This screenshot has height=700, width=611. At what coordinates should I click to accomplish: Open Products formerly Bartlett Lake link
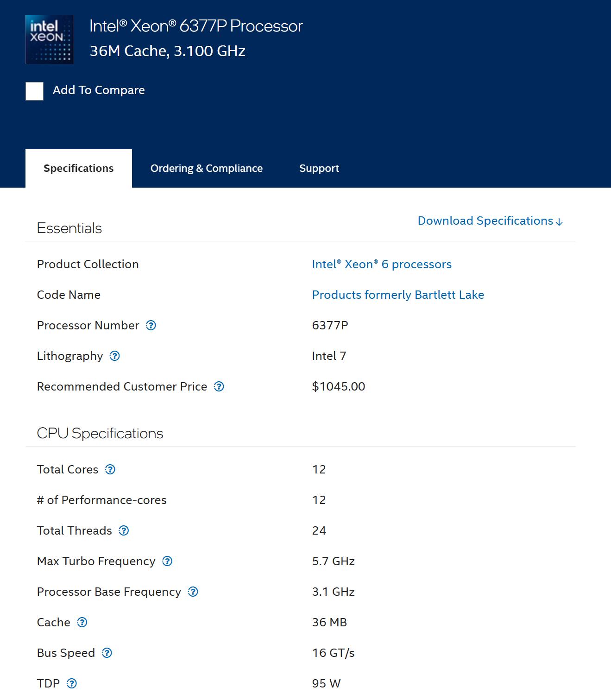pyautogui.click(x=398, y=295)
